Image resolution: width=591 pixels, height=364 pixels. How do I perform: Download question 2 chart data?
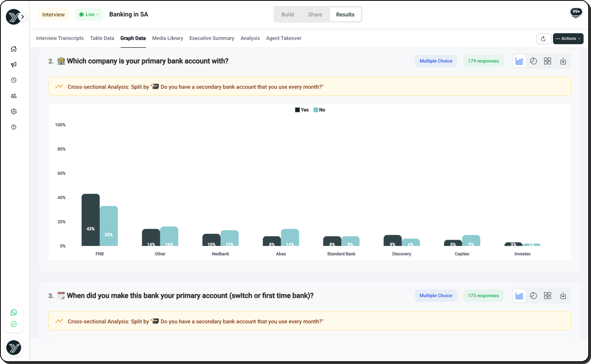click(563, 61)
